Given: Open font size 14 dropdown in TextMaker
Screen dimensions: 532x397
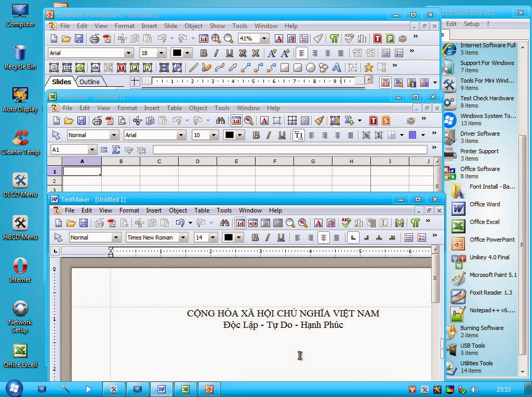Looking at the screenshot, I should point(212,237).
